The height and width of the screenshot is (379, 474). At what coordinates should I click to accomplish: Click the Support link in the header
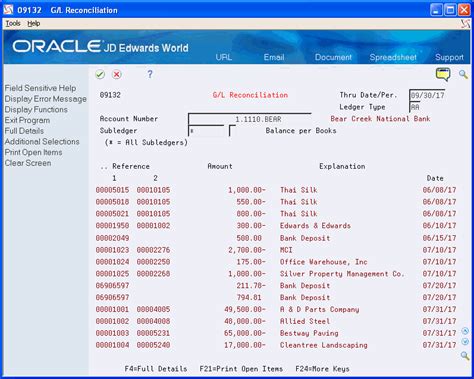[x=449, y=57]
